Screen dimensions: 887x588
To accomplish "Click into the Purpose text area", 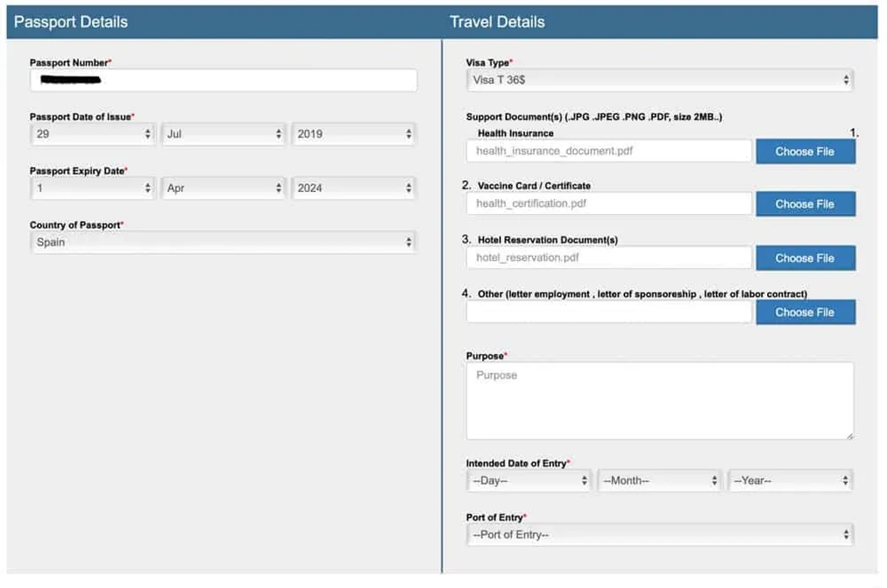I will tap(660, 400).
